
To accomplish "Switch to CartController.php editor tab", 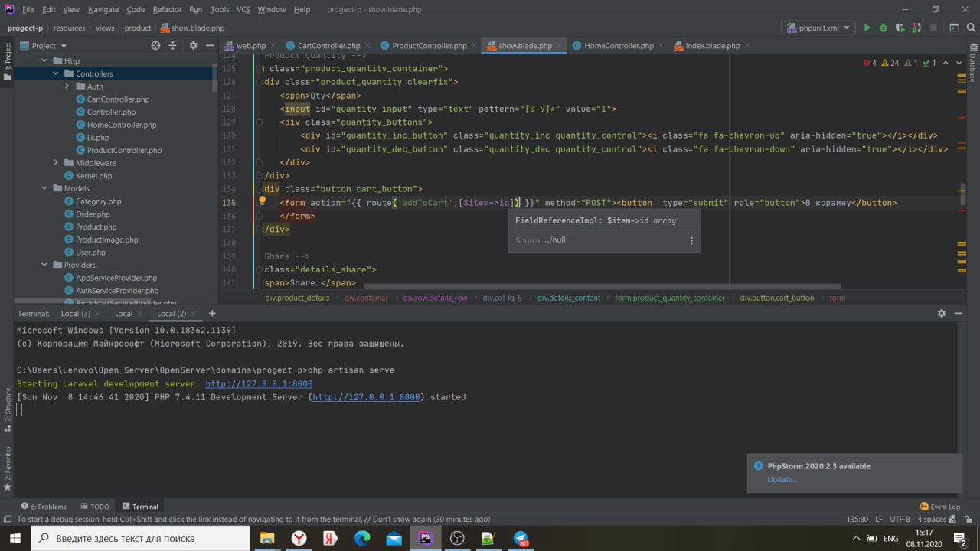I will [x=328, y=45].
